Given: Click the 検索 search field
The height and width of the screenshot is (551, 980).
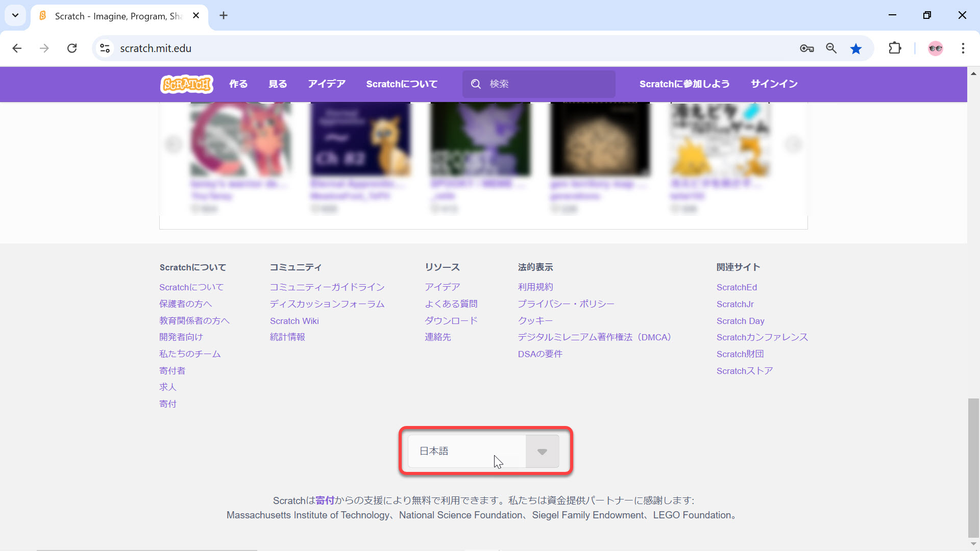Looking at the screenshot, I should point(539,84).
